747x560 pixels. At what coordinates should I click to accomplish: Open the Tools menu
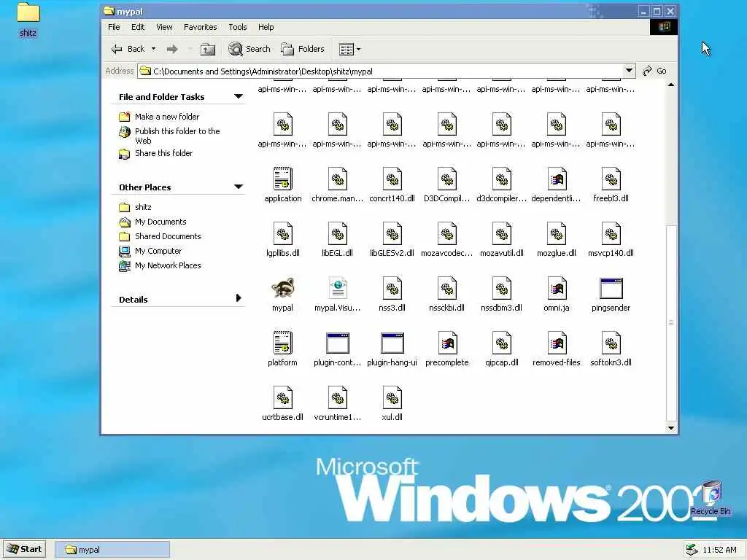coord(237,27)
